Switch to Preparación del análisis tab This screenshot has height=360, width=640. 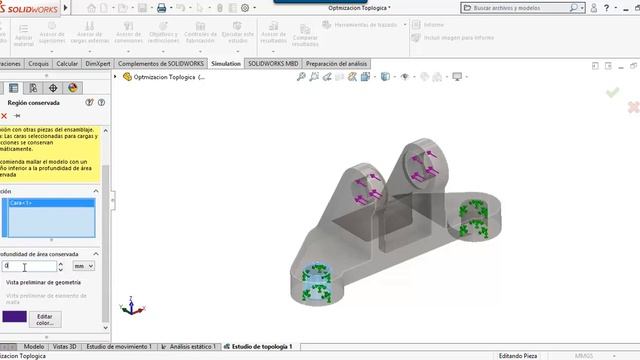point(336,64)
